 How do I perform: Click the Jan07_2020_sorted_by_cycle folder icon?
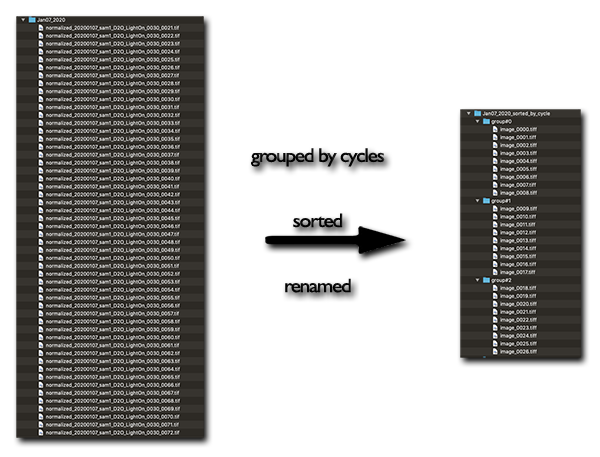(x=477, y=114)
